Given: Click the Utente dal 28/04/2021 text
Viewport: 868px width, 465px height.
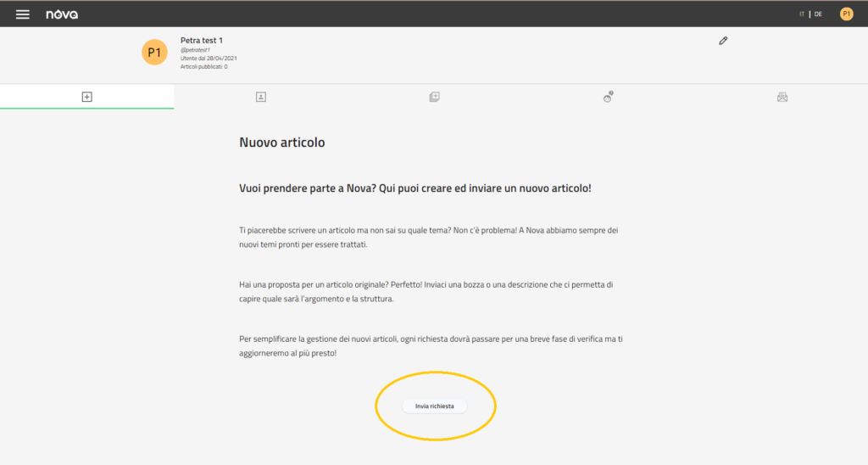Looking at the screenshot, I should click(209, 59).
